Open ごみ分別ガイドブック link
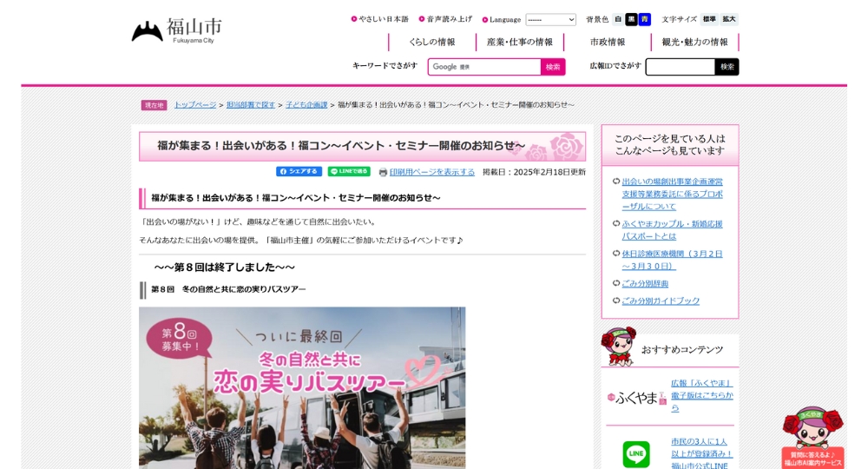 click(x=661, y=301)
